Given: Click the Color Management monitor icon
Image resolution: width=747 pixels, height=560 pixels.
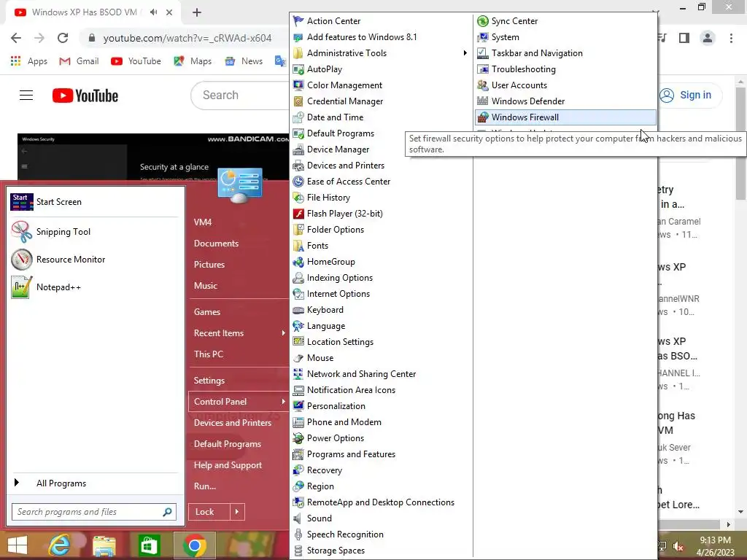Looking at the screenshot, I should [x=298, y=85].
